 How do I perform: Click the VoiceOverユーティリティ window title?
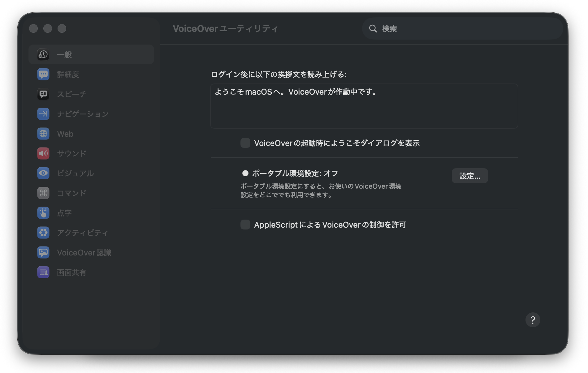pos(225,28)
